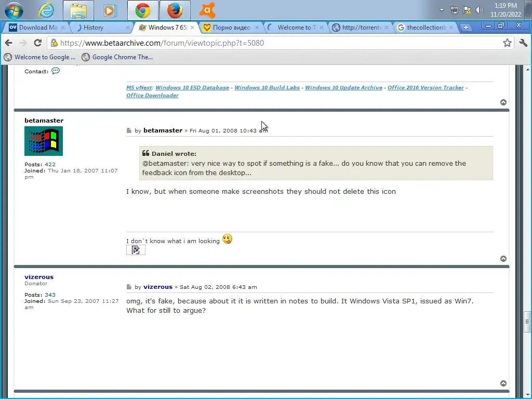Screen dimensions: 532x399
Task: Open Google Chrome The... bookmark
Action: (118, 57)
